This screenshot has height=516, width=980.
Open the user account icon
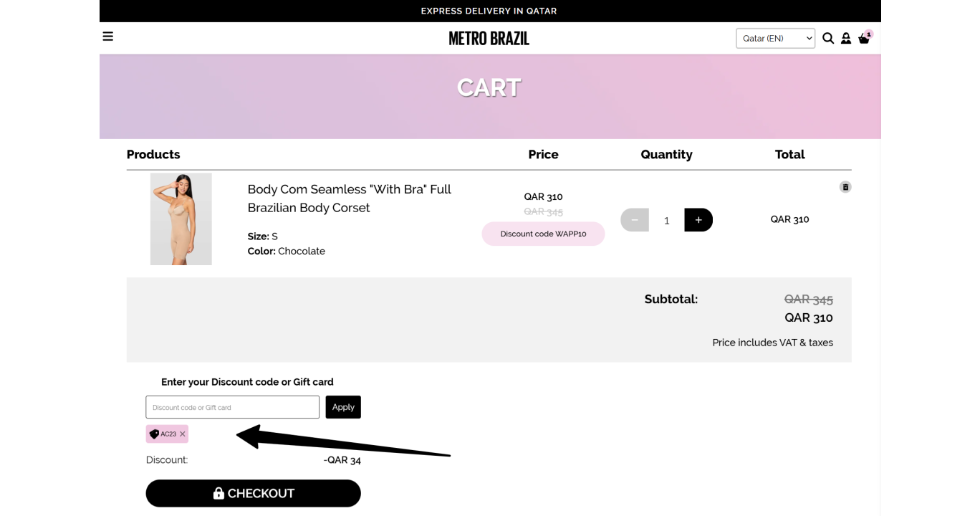tap(846, 39)
